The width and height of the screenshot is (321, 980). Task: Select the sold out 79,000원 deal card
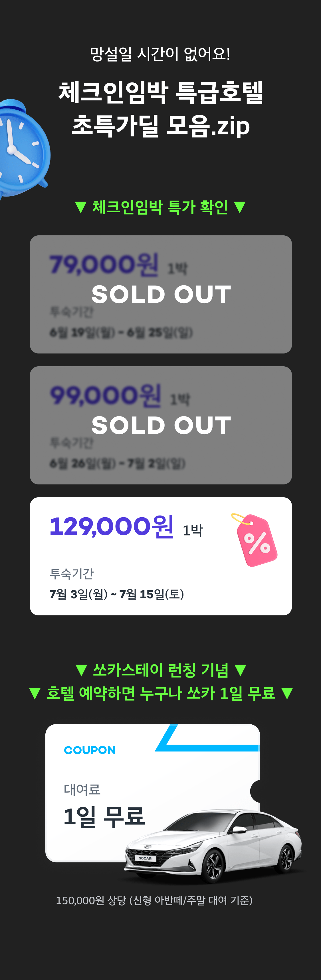tap(161, 294)
